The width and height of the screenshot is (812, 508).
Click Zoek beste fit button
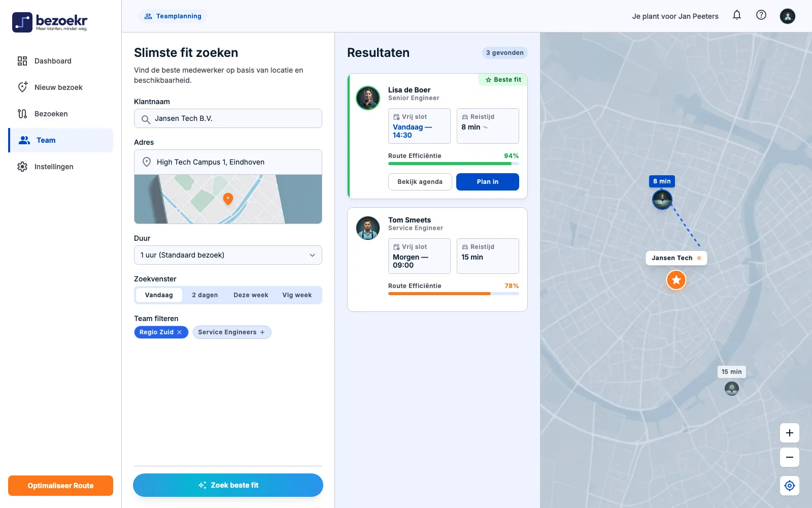tap(228, 485)
